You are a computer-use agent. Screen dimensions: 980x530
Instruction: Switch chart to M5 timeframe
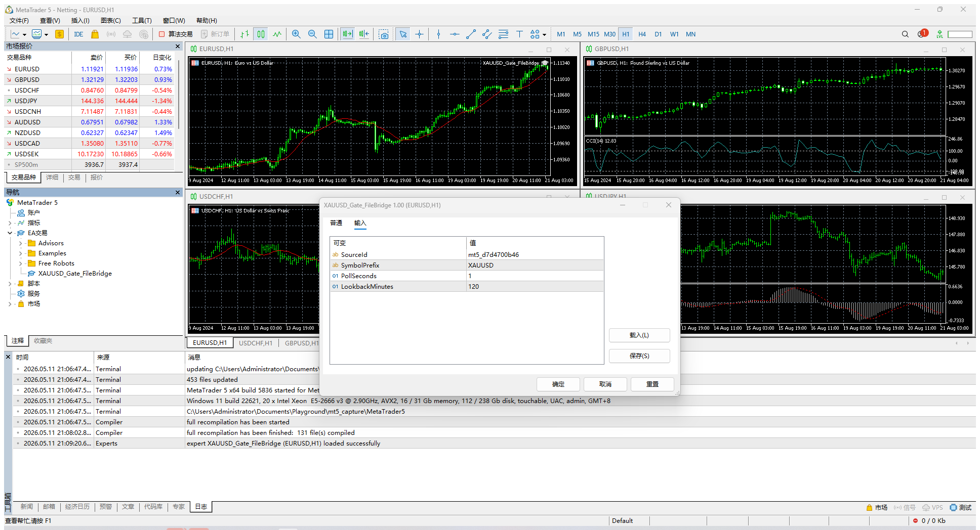point(577,34)
